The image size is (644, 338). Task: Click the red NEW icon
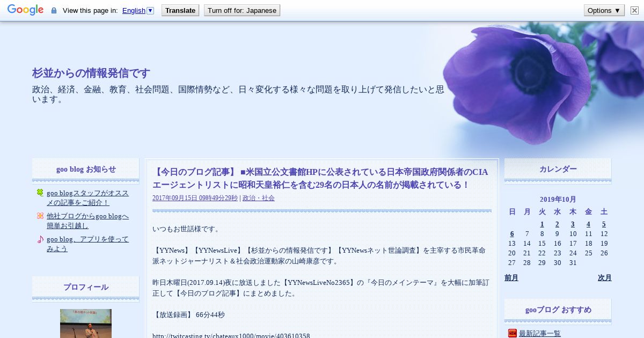pos(513,334)
